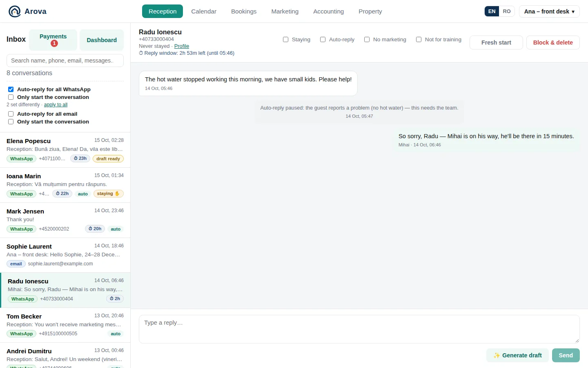The image size is (588, 368).
Task: Click the 23h timer badge for Elena Popescu
Action: 80,159
